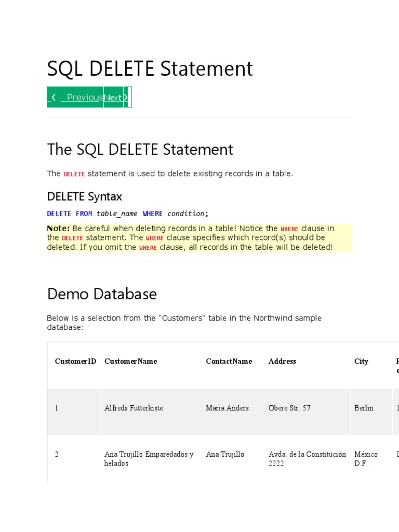This screenshot has width=399, height=532.
Task: Select the Alfreds Futterkiste table cell
Action: (134, 408)
